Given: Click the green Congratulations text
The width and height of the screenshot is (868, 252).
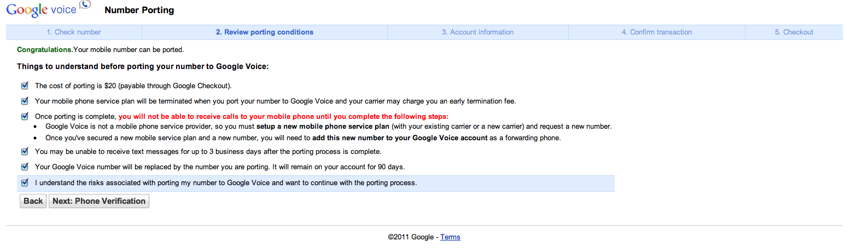Looking at the screenshot, I should pos(44,49).
